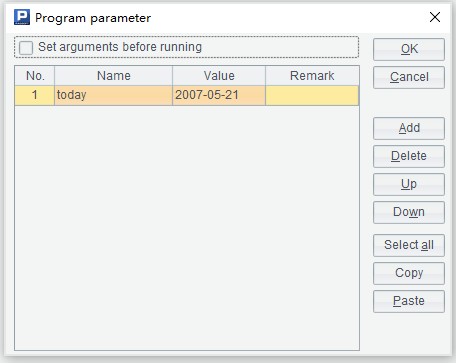
Task: Choose Select all parameters
Action: pyautogui.click(x=409, y=245)
